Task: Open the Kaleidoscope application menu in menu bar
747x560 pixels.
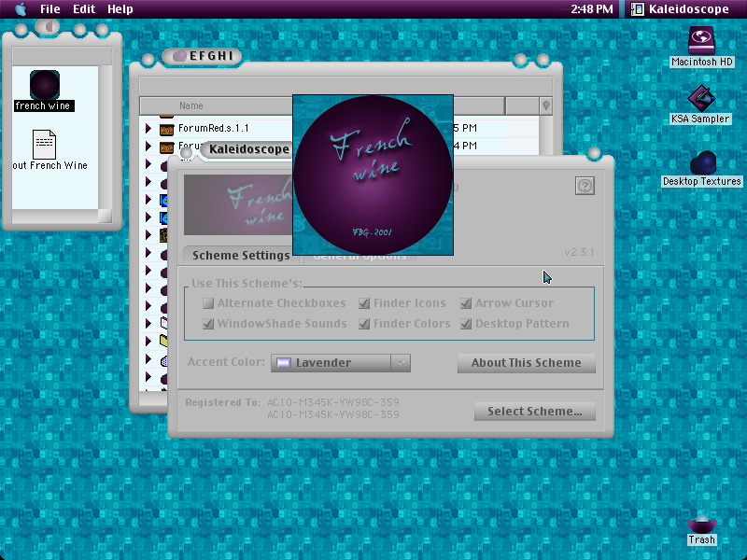Action: click(x=681, y=9)
